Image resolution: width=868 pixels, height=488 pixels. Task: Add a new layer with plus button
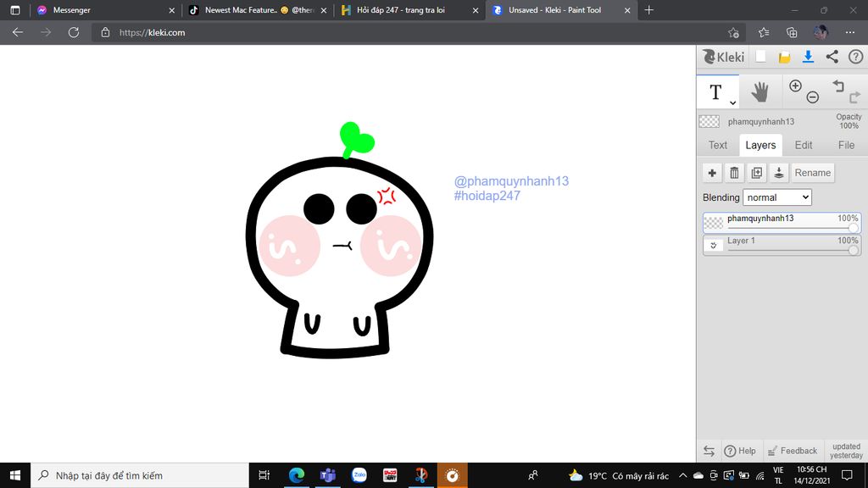(712, 173)
